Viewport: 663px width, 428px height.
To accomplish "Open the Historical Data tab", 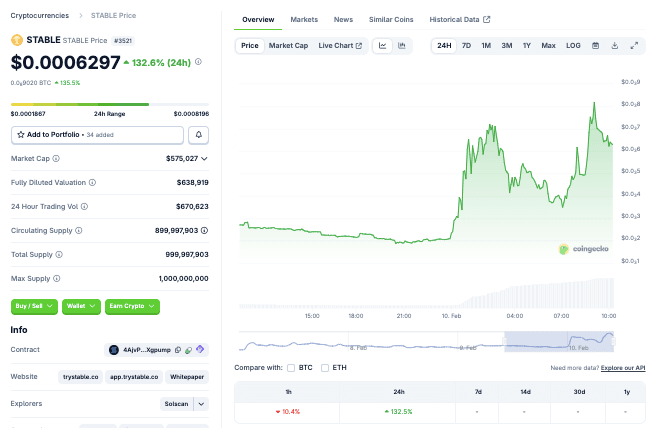I will (x=460, y=19).
